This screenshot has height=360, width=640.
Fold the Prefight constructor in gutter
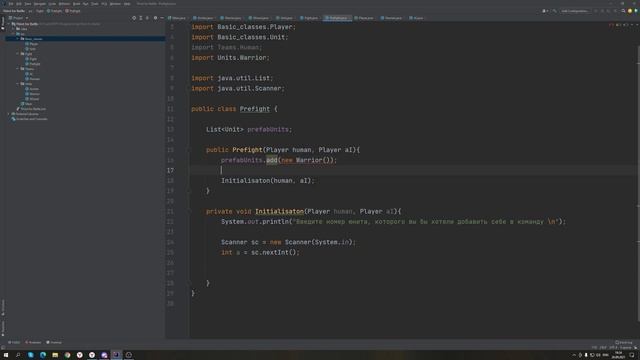point(189,150)
